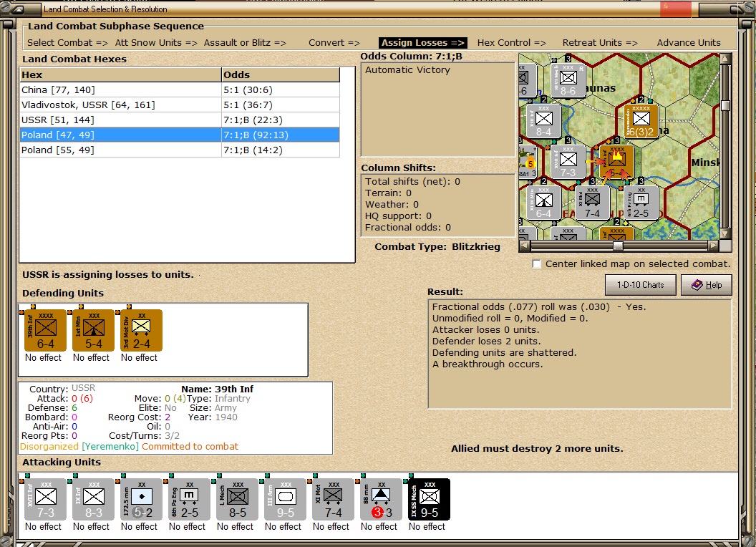Click the 5:1 (30:6) odds value
Screen dimensions: 756x547
(248, 89)
